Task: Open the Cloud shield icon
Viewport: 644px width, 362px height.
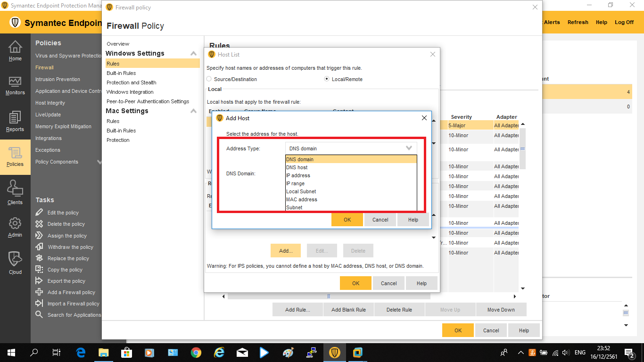Action: [15, 259]
